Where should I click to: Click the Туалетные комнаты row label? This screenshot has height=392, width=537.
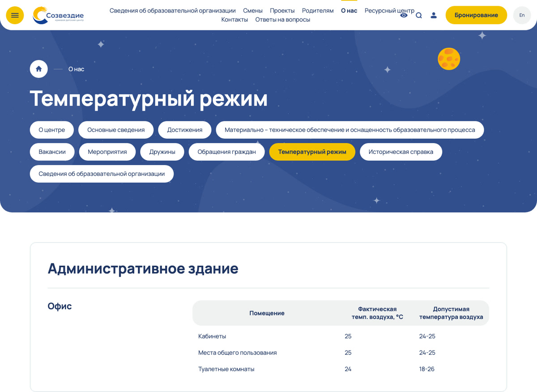pyautogui.click(x=226, y=369)
